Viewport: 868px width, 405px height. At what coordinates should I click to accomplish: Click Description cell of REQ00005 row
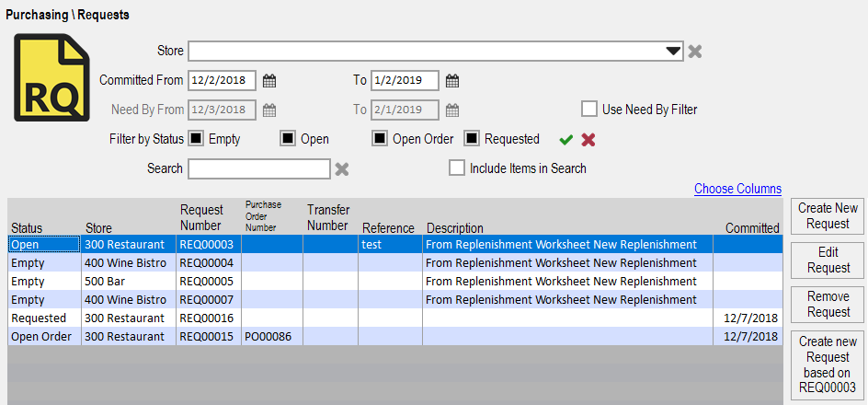click(x=567, y=281)
